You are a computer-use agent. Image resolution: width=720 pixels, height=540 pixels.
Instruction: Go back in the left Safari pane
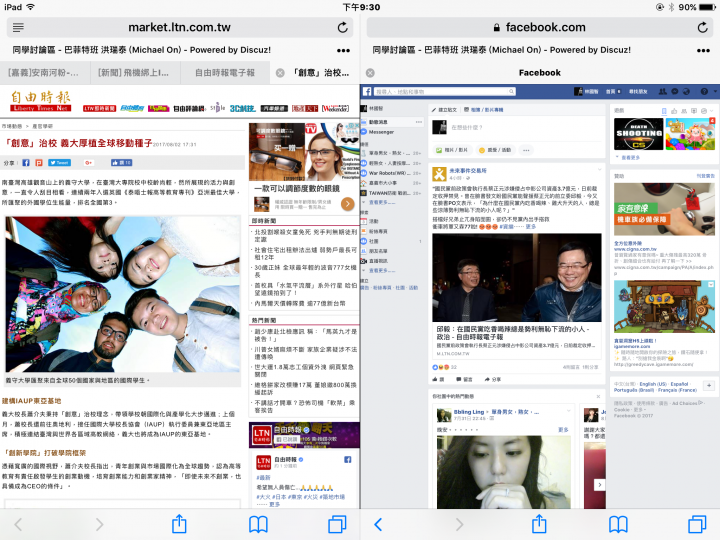click(x=18, y=524)
